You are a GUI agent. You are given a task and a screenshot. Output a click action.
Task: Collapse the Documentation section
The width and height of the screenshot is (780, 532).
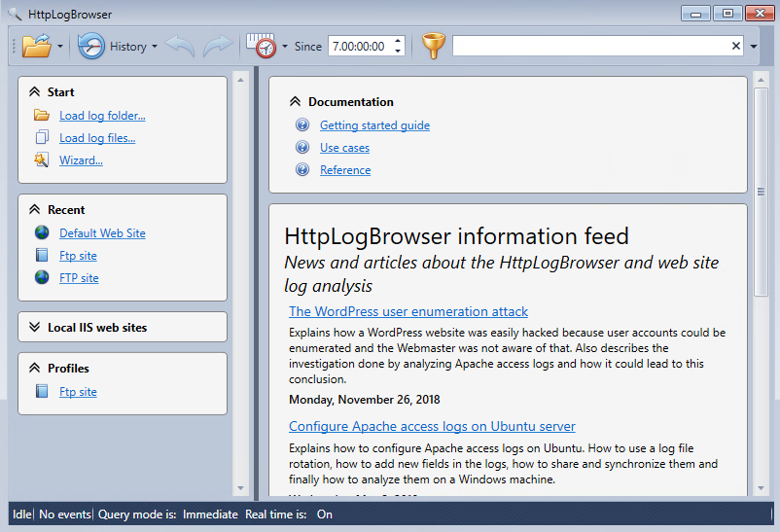pos(295,102)
